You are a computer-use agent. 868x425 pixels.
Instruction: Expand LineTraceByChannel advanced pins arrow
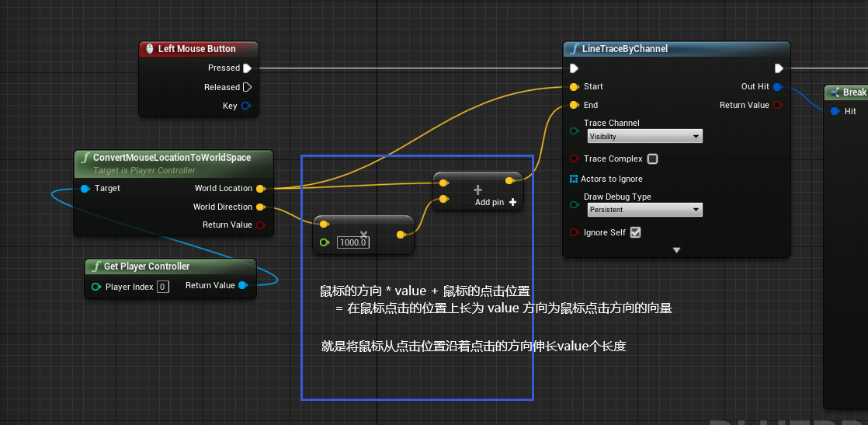[676, 250]
